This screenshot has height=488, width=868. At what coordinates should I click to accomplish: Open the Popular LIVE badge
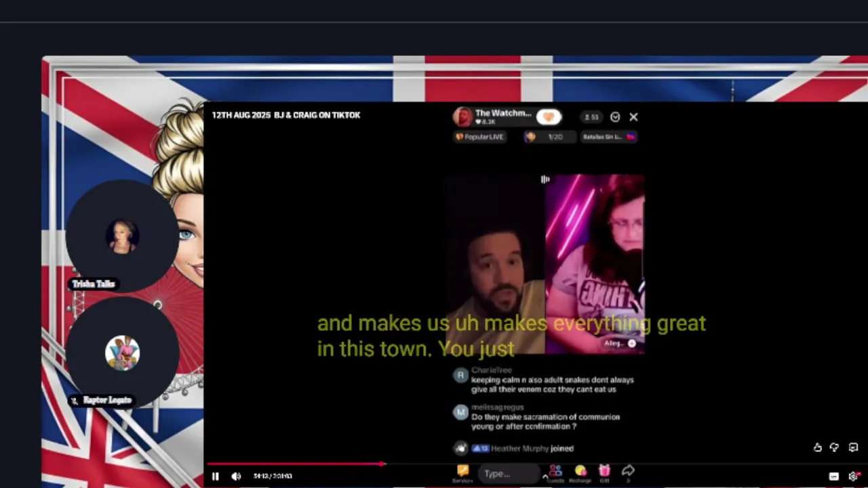[479, 137]
